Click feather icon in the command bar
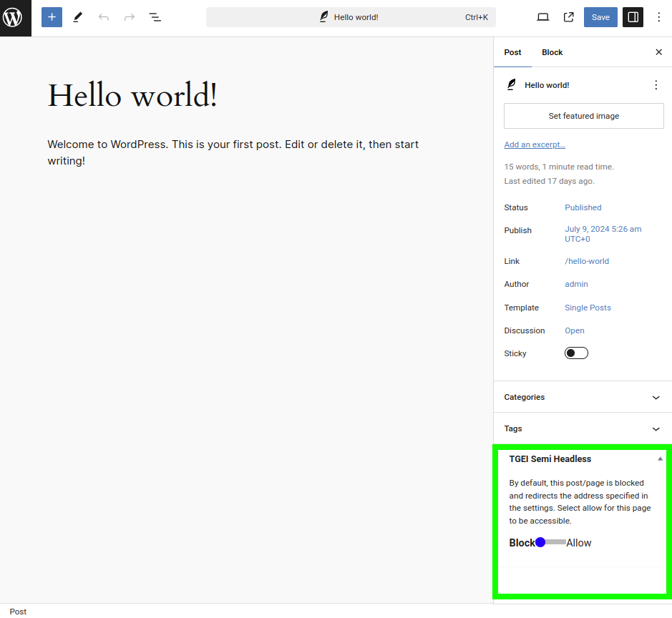672x618 pixels. 324,17
